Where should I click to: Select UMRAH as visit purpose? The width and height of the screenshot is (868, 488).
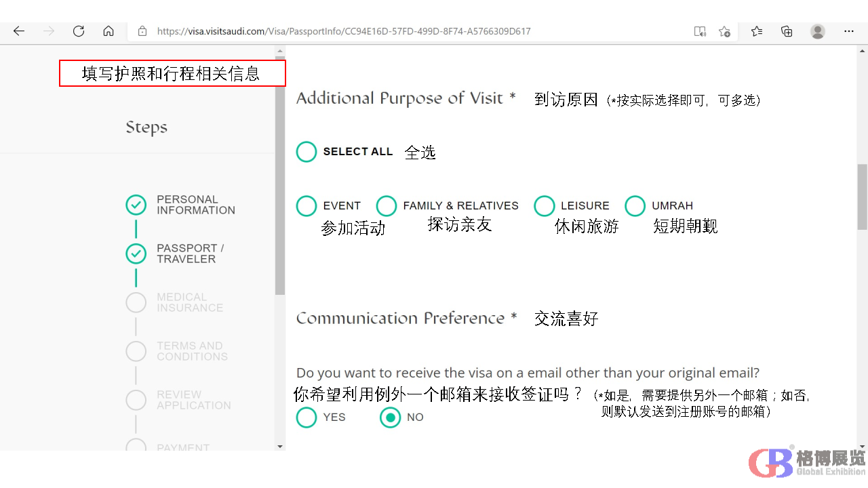(x=635, y=206)
